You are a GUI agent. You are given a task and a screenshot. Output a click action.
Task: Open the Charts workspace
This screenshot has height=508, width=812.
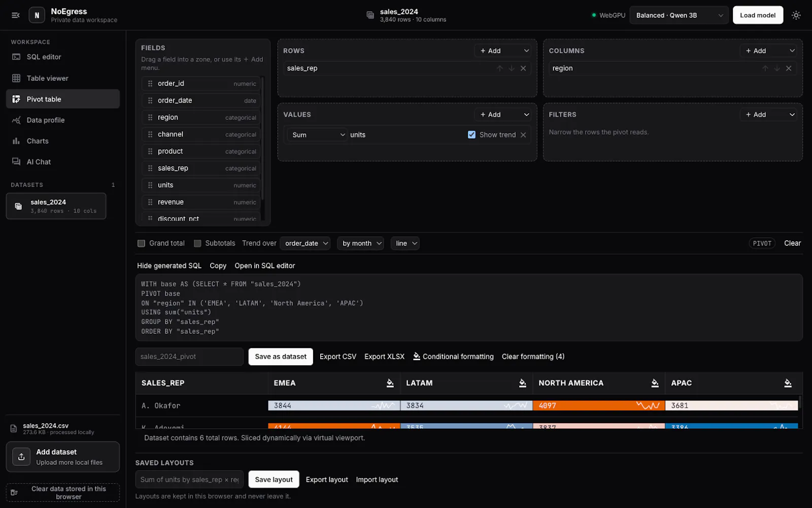[63, 141]
